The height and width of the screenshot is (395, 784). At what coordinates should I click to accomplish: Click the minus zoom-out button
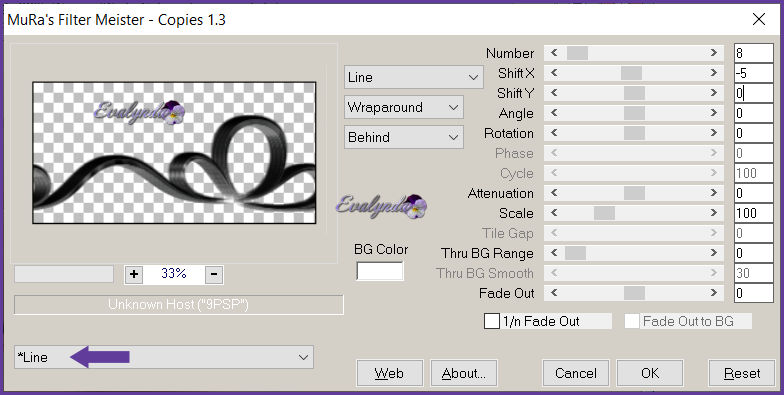(x=214, y=274)
